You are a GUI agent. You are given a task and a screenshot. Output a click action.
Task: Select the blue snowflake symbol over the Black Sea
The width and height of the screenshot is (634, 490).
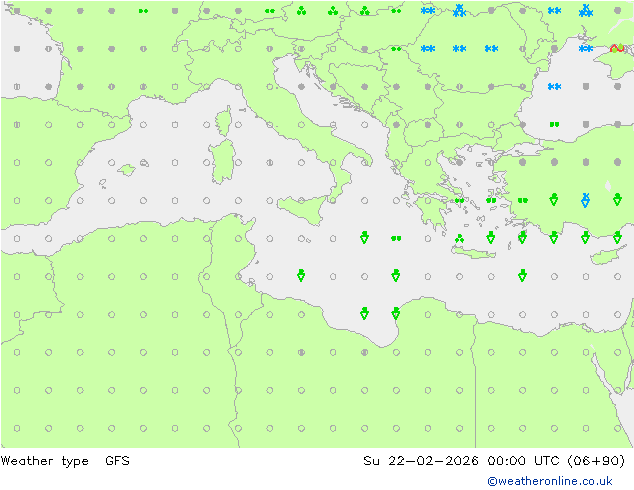[554, 87]
